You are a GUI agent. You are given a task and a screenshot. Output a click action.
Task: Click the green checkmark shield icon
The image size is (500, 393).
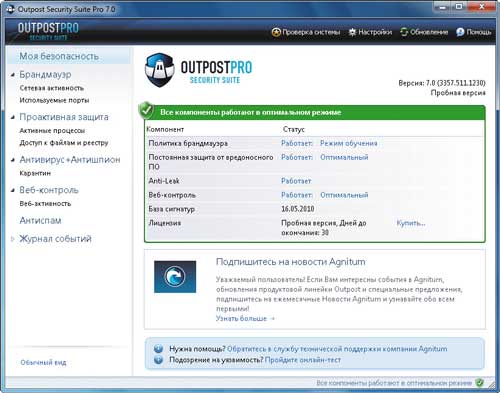(146, 111)
